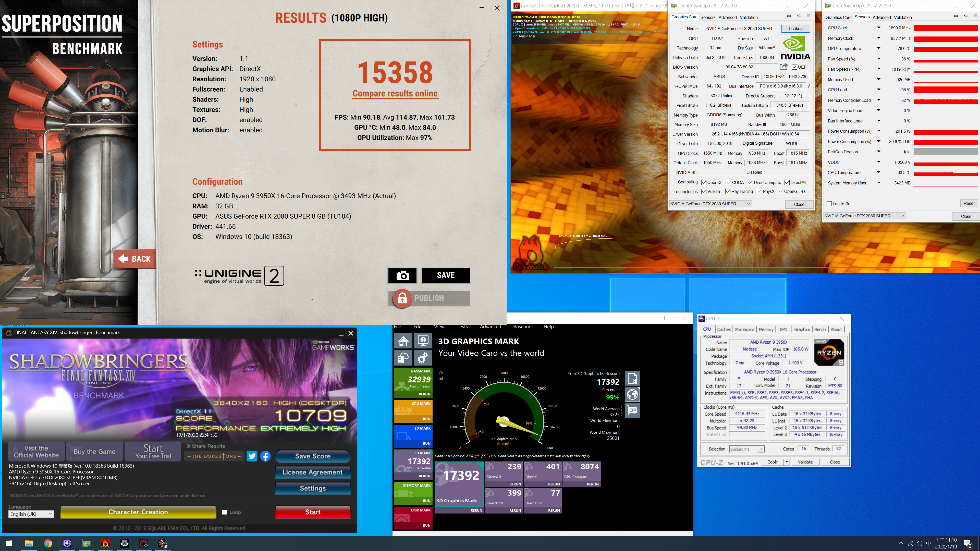The height and width of the screenshot is (551, 980).
Task: Open Power Consumption (W) dropdown arrow
Action: point(879,131)
